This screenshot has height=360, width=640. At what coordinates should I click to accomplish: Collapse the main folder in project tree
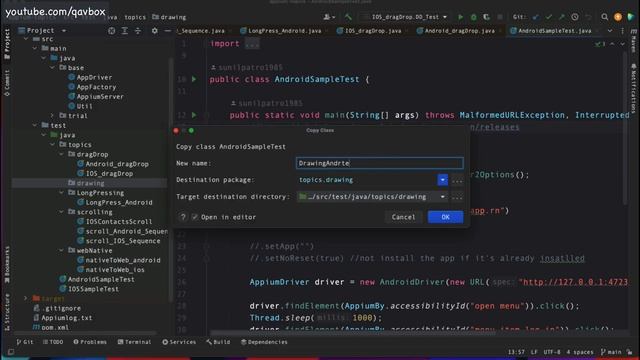[x=35, y=48]
